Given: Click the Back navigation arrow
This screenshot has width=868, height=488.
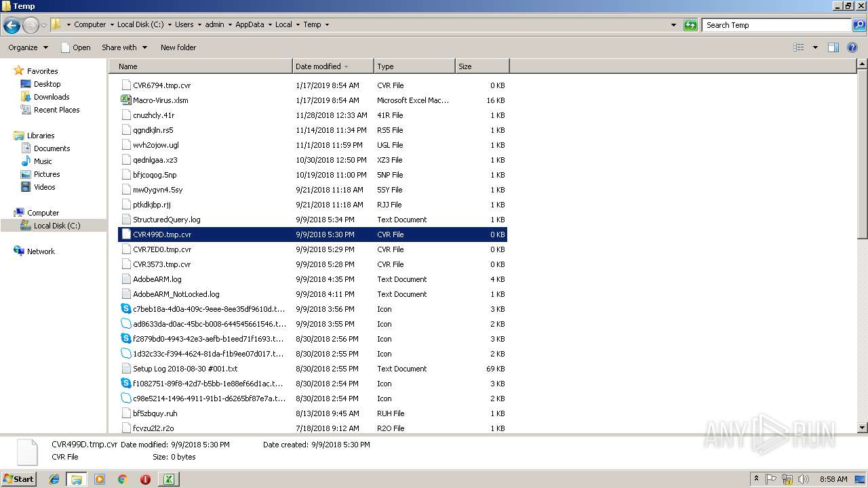Looking at the screenshot, I should point(12,25).
